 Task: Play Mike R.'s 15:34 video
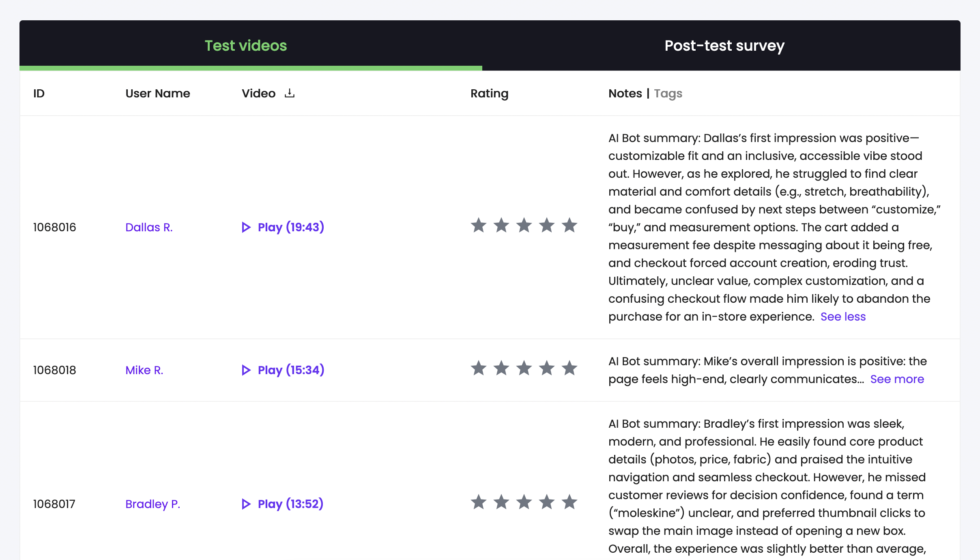(x=283, y=370)
